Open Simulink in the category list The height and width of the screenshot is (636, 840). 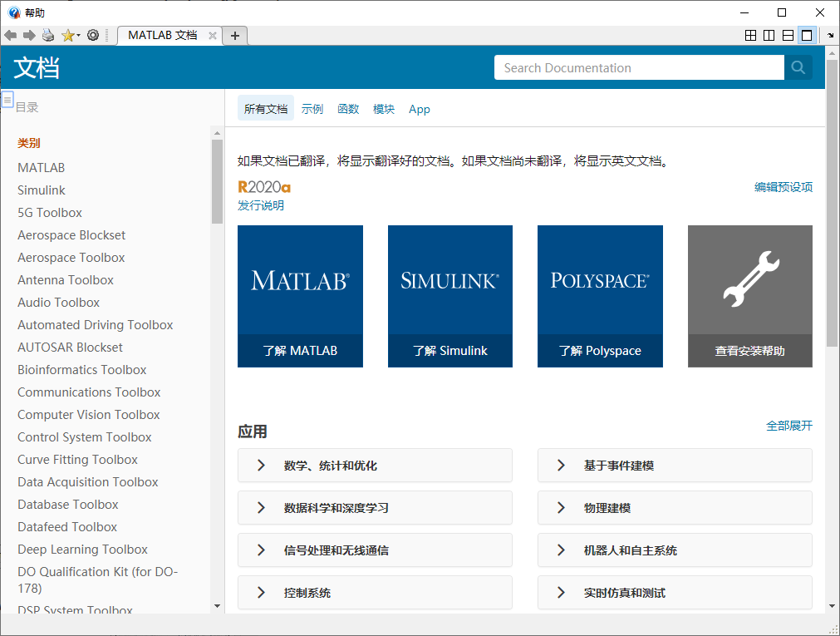(x=42, y=190)
